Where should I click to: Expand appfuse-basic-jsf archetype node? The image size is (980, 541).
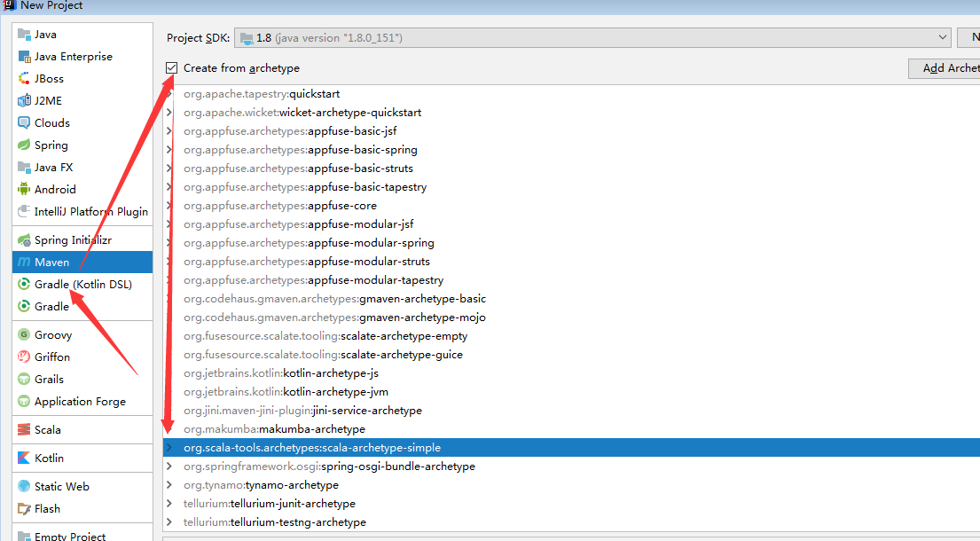click(x=169, y=131)
